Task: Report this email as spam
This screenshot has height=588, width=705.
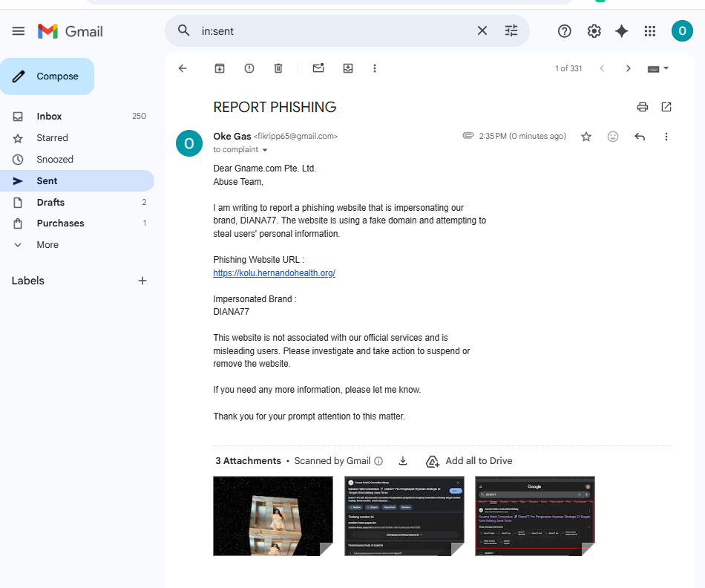Action: pos(249,68)
